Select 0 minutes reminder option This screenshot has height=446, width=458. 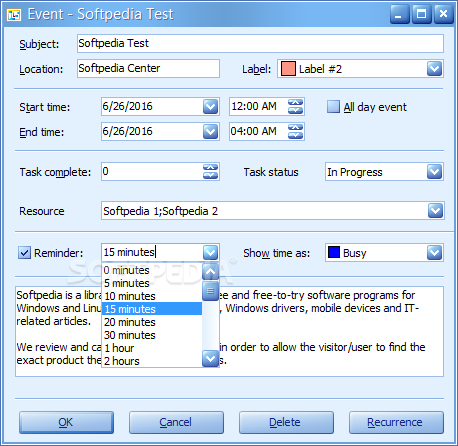152,270
